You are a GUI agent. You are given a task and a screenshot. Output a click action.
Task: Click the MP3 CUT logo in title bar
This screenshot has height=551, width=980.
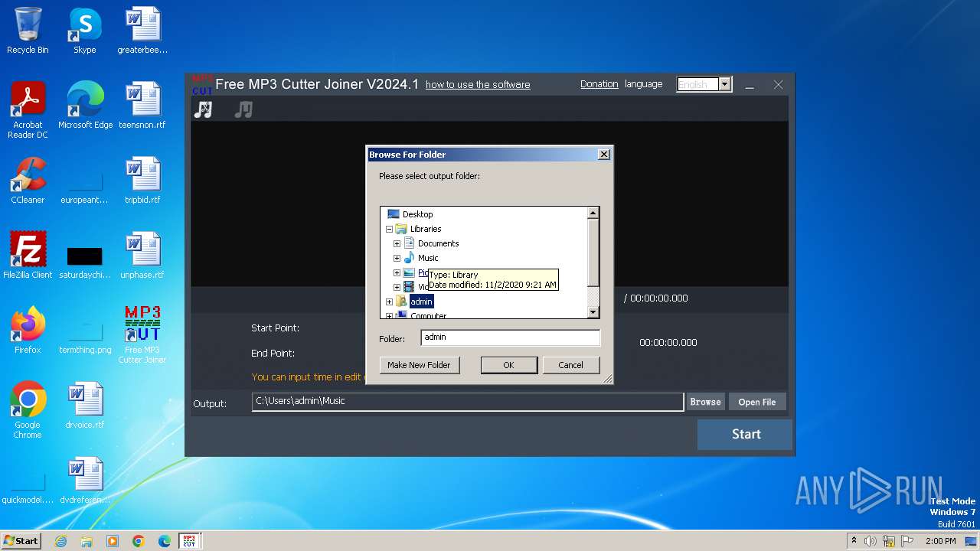click(202, 84)
